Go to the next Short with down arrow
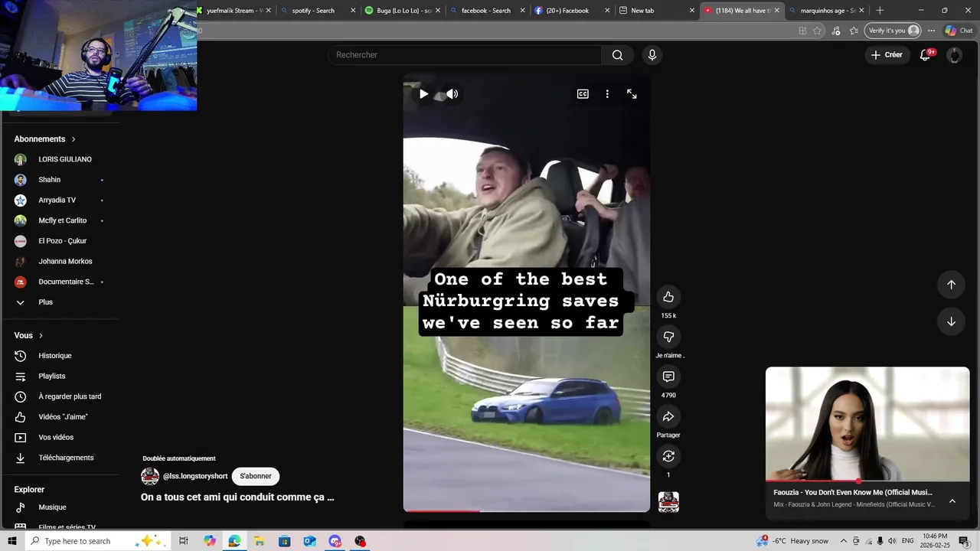The image size is (980, 551). (951, 321)
